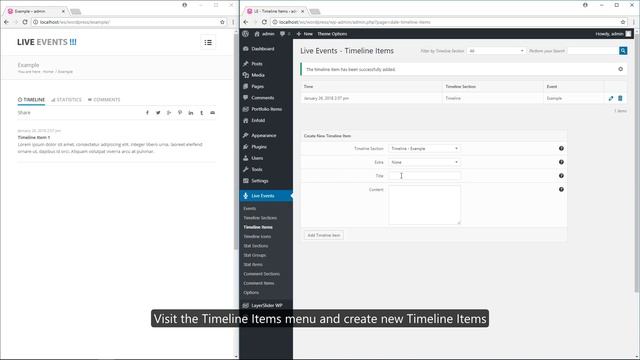Open LayerSlider WP in the sidebar
The width and height of the screenshot is (640, 360).
click(x=266, y=305)
